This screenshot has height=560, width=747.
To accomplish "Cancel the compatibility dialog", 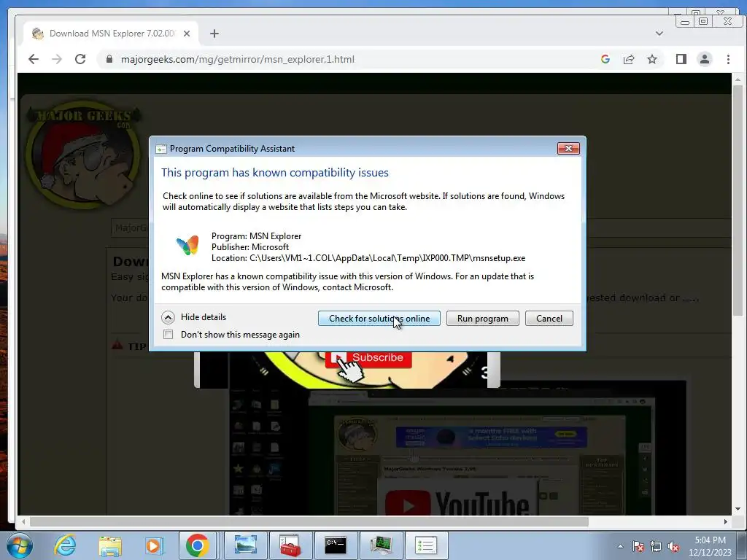I will [x=549, y=318].
